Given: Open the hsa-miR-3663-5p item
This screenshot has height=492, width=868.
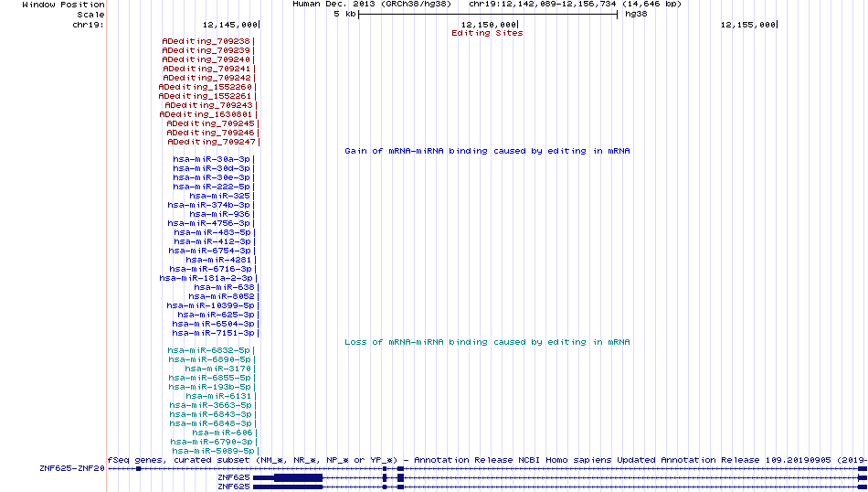Looking at the screenshot, I should click(x=210, y=405).
